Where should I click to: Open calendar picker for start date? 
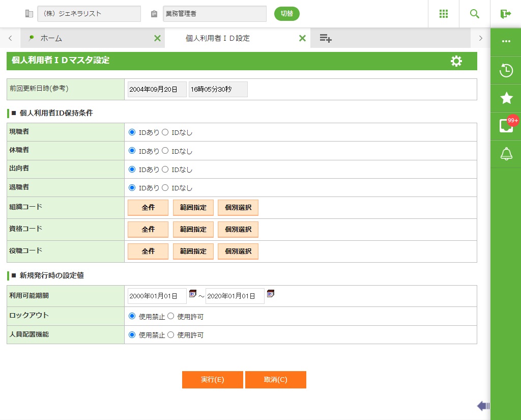[x=193, y=294]
